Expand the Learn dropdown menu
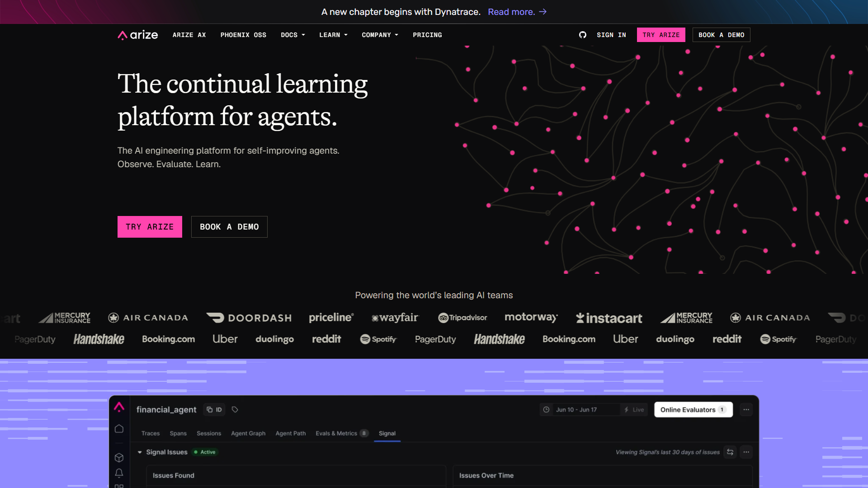This screenshot has width=868, height=488. tap(333, 35)
